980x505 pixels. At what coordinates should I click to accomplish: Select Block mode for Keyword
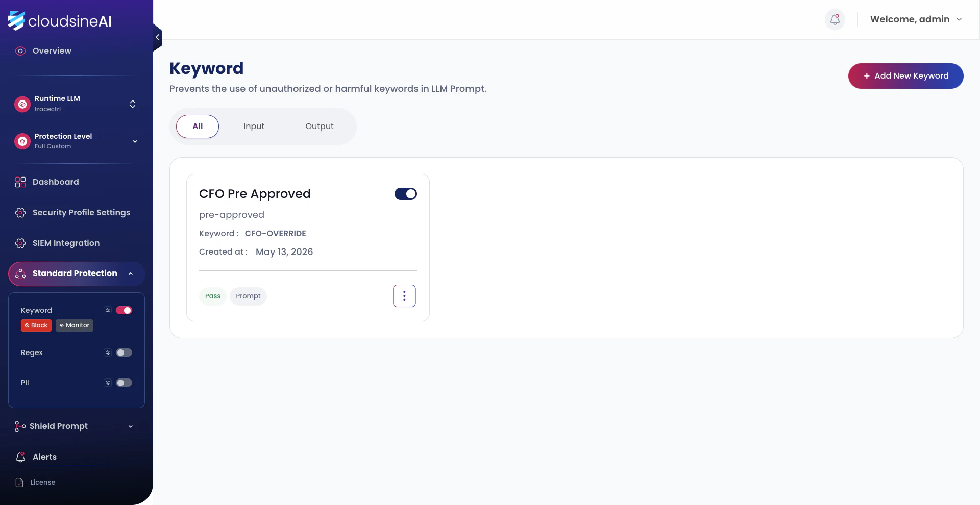click(x=36, y=325)
